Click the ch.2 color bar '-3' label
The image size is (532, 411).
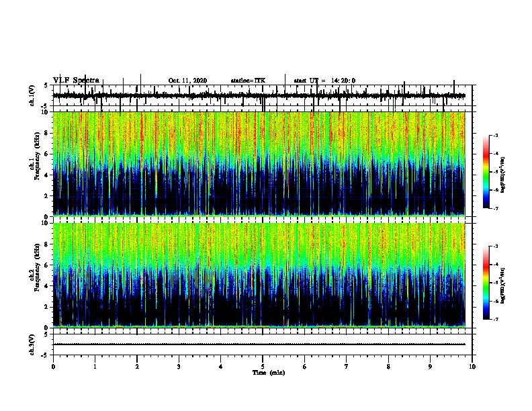tap(496, 246)
